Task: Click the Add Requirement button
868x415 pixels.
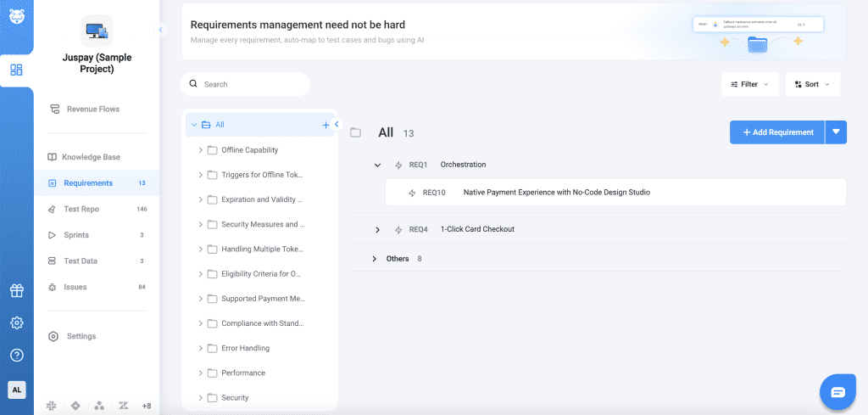Action: coord(777,132)
